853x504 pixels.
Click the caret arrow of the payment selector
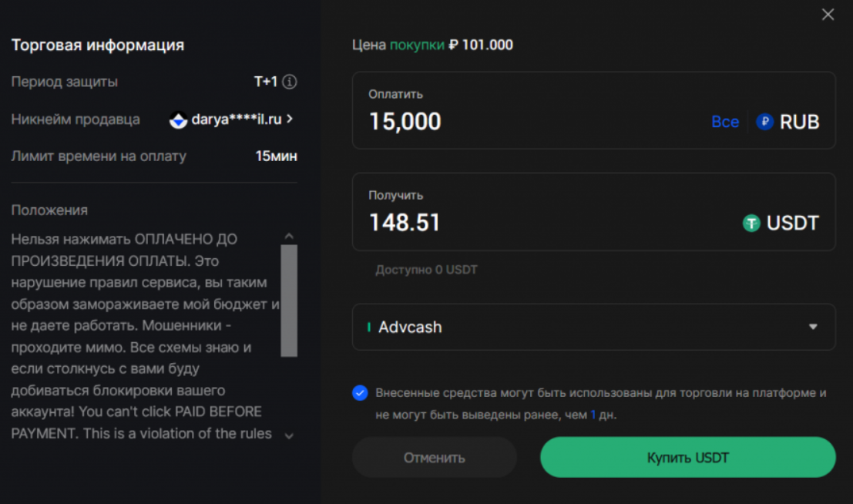coord(813,327)
